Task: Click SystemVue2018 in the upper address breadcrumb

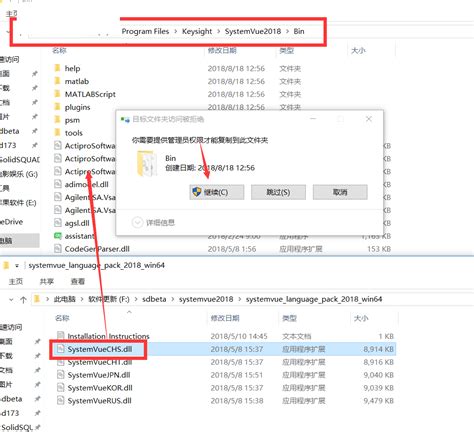Action: click(253, 31)
